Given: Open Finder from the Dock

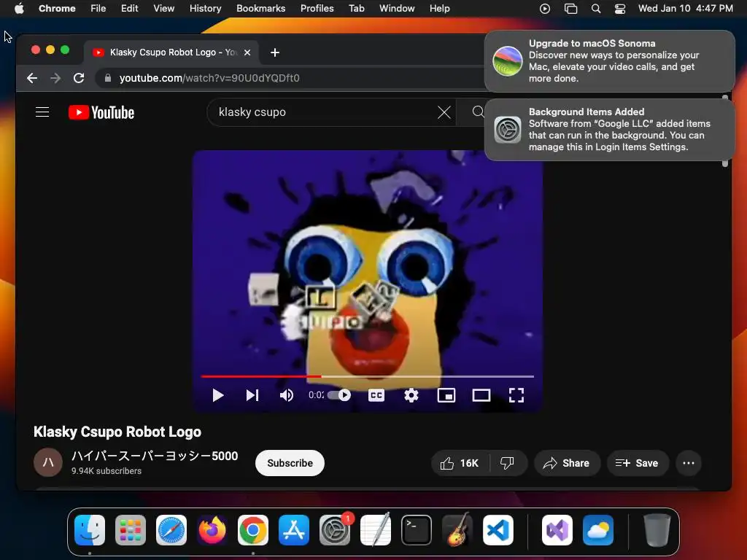Looking at the screenshot, I should pyautogui.click(x=90, y=530).
